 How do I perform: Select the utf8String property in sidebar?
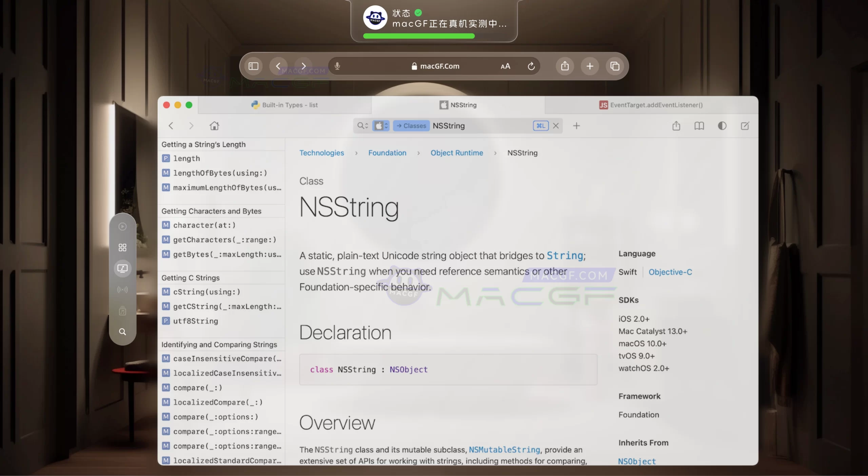click(x=195, y=321)
